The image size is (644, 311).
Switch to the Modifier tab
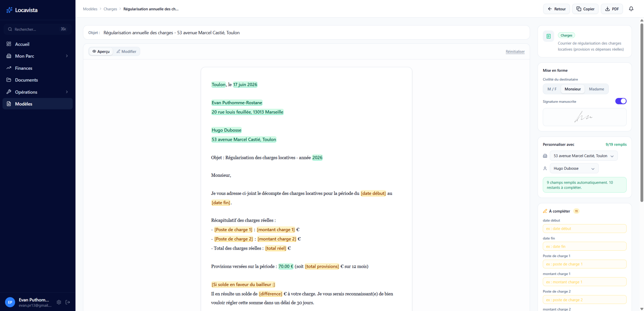tap(126, 51)
